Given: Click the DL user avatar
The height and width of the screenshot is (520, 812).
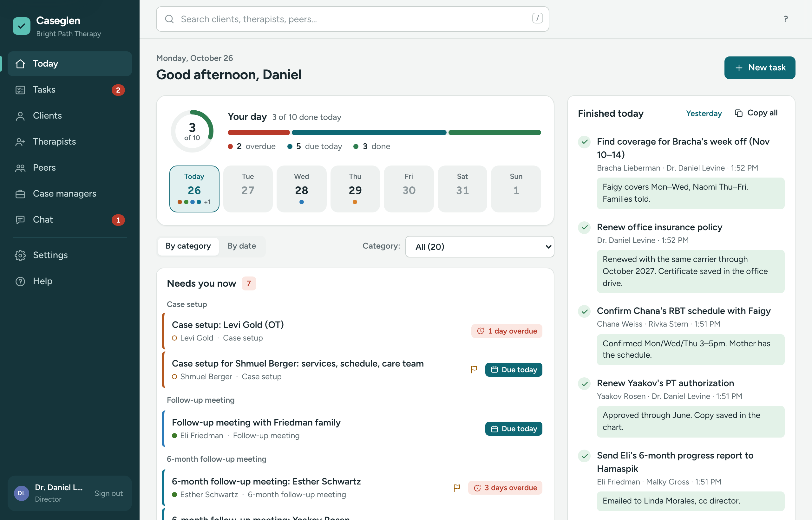Looking at the screenshot, I should tap(21, 493).
